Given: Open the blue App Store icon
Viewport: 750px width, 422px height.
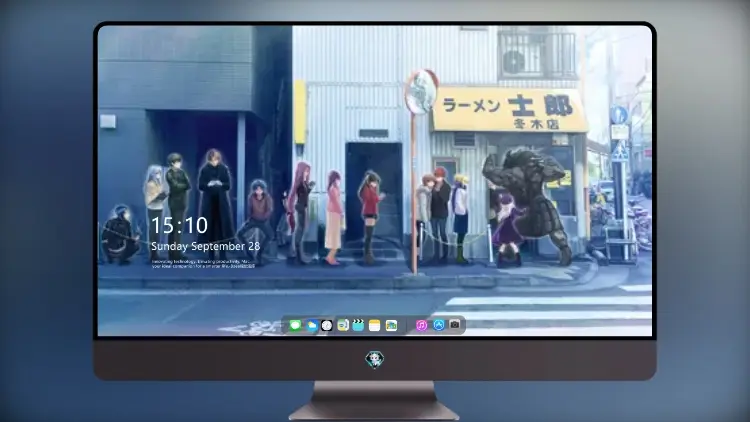Looking at the screenshot, I should click(438, 325).
